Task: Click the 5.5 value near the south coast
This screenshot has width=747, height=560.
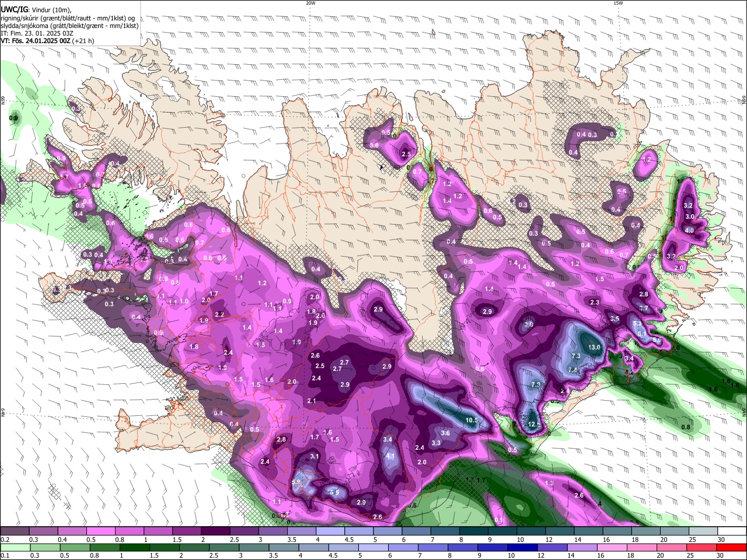Action: point(334,492)
